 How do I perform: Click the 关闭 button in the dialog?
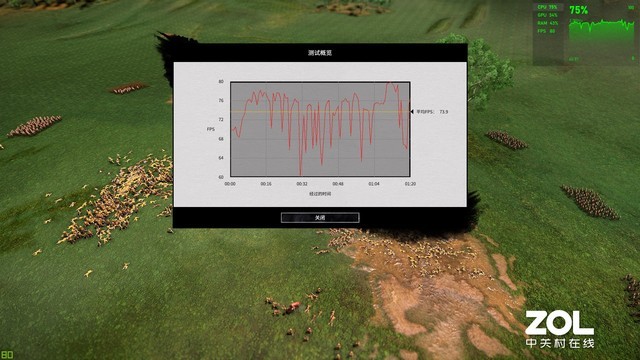pyautogui.click(x=320, y=218)
